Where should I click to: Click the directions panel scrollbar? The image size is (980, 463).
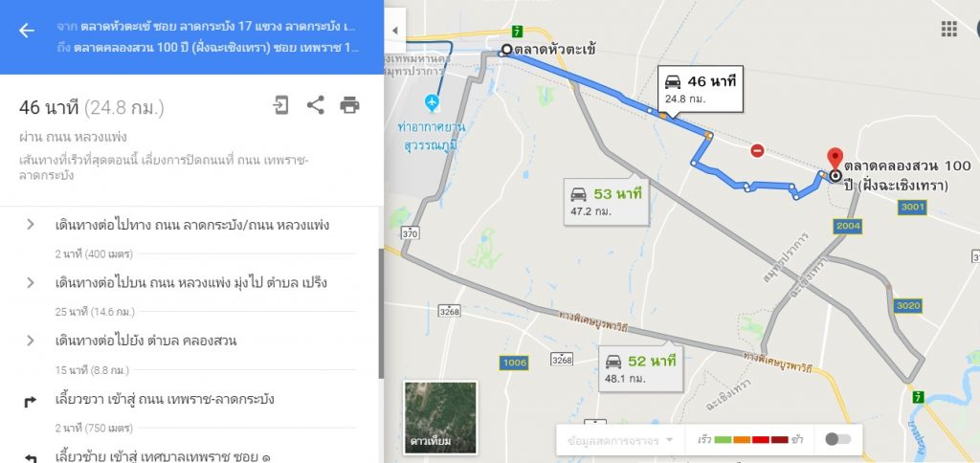(x=381, y=313)
